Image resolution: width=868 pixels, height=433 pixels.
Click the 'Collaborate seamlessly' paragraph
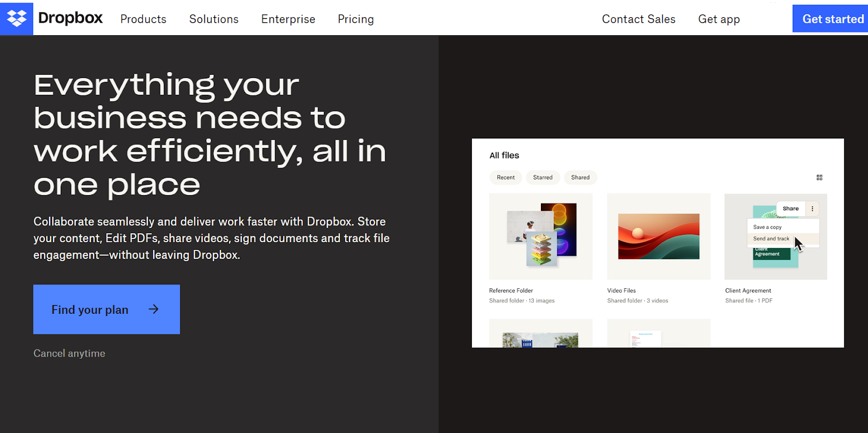[212, 238]
